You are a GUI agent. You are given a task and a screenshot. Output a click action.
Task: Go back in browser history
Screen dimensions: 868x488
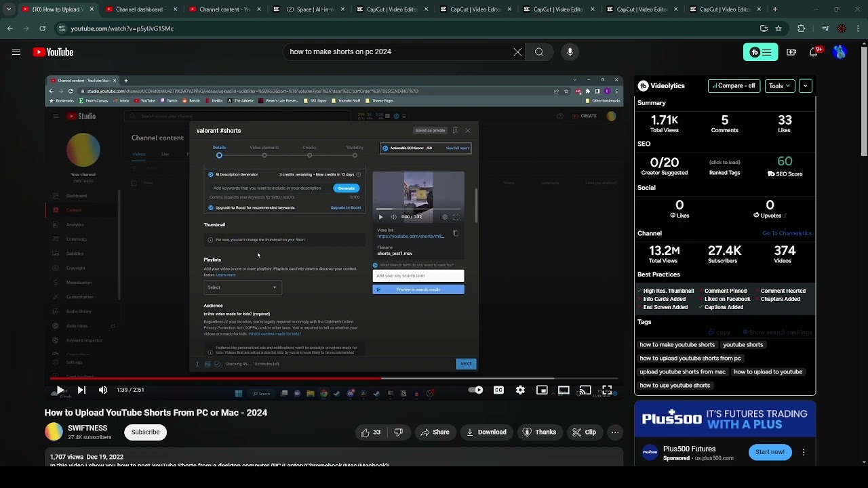[x=9, y=28]
